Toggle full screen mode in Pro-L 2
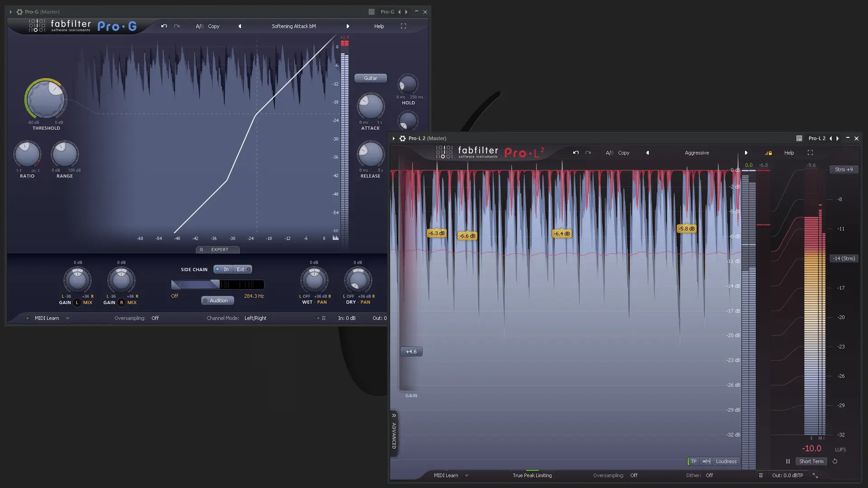 [x=810, y=153]
